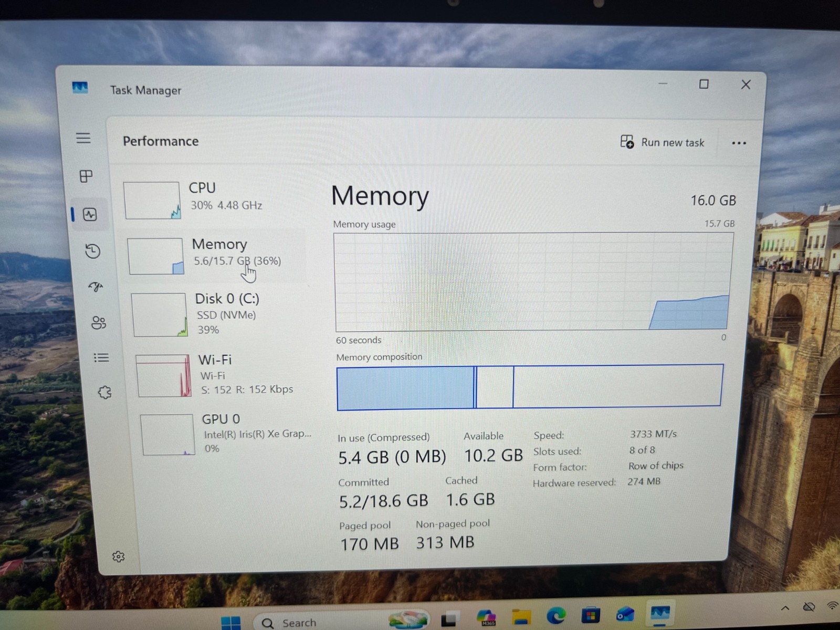Image resolution: width=840 pixels, height=630 pixels.
Task: Click Task Manager icon in taskbar
Action: tap(660, 613)
